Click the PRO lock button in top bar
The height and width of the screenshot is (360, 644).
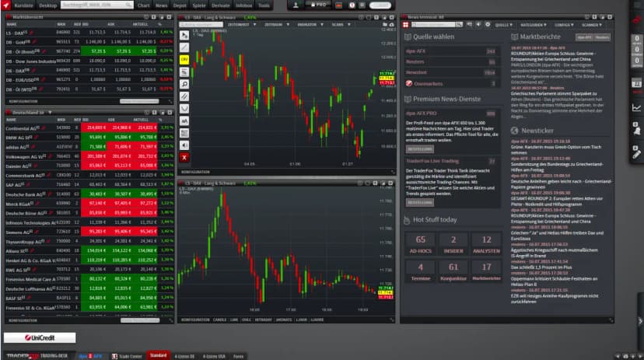click(x=319, y=5)
